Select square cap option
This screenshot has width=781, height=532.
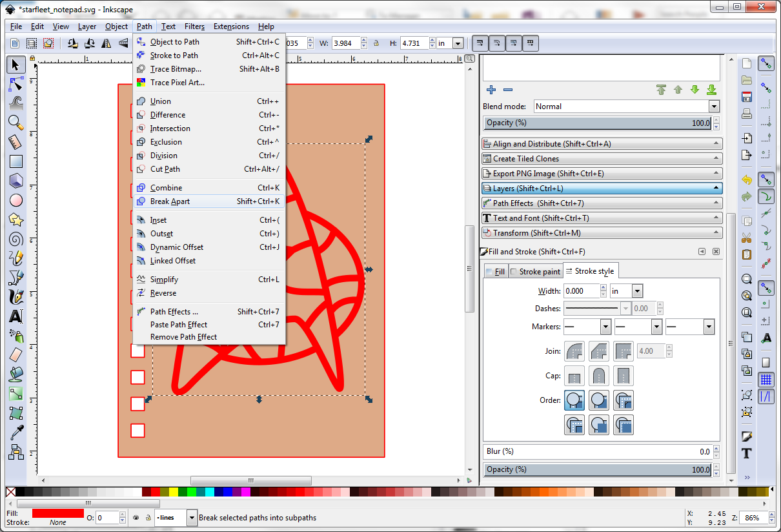tap(623, 376)
